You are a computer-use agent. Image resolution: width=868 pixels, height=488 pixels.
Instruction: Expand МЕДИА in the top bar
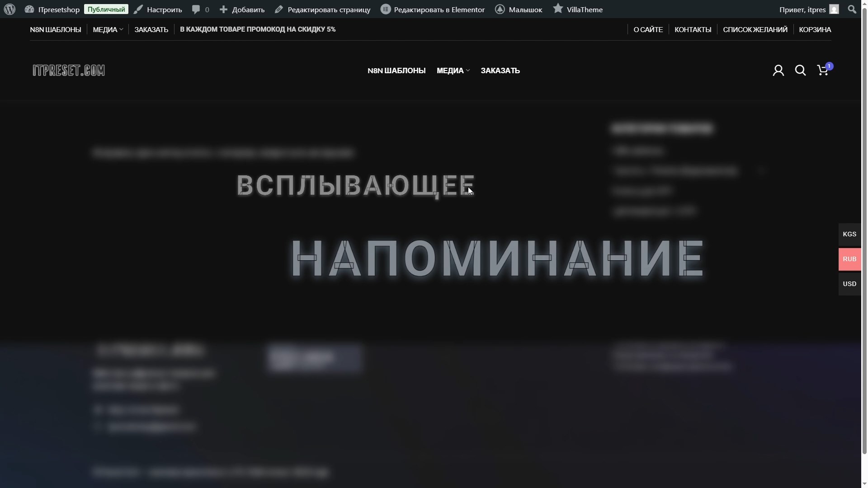click(108, 29)
